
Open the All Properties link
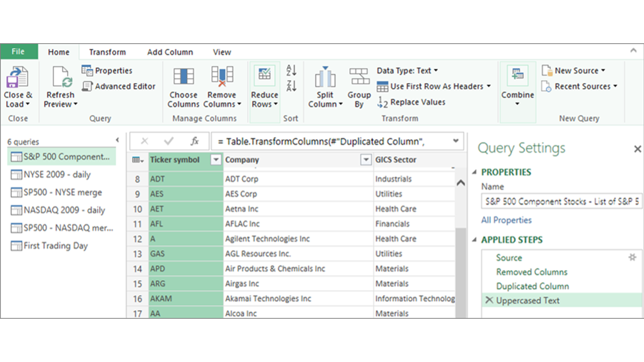click(x=506, y=220)
